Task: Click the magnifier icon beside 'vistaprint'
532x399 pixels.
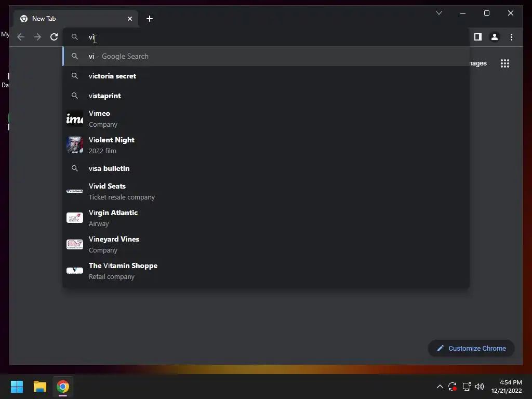Action: pyautogui.click(x=75, y=96)
